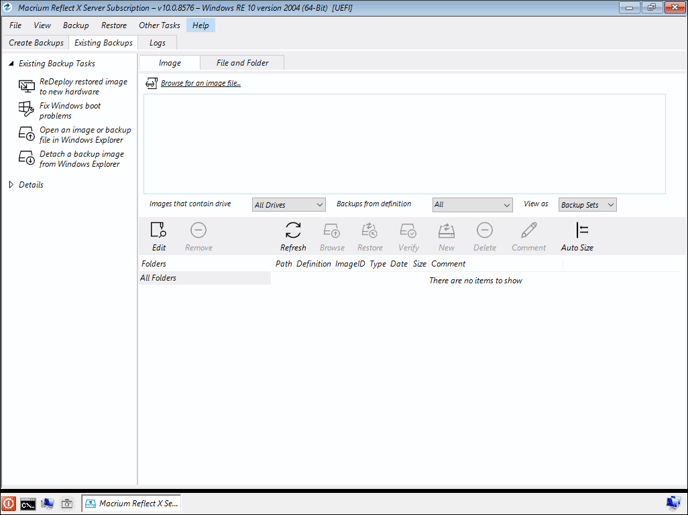The image size is (688, 515).
Task: Click the Browse for an image file link
Action: 201,83
